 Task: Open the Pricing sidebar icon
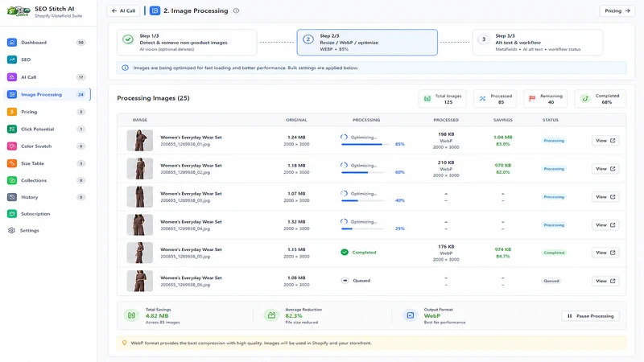(12, 112)
